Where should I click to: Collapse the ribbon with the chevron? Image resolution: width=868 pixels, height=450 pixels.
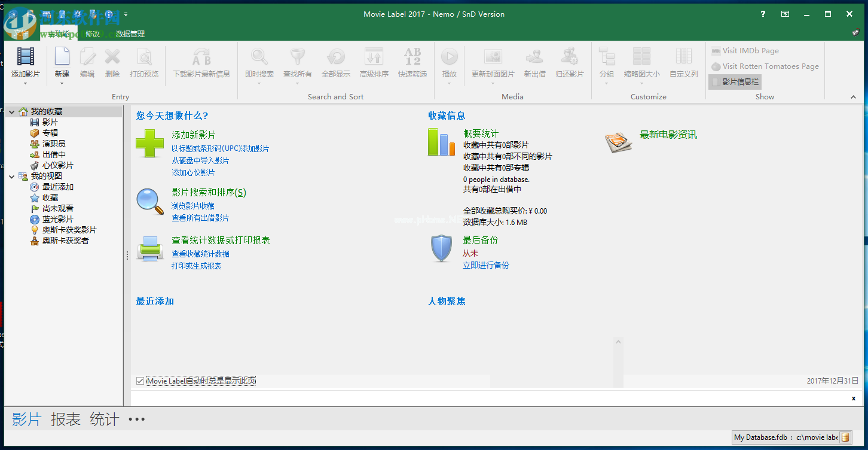coord(853,97)
